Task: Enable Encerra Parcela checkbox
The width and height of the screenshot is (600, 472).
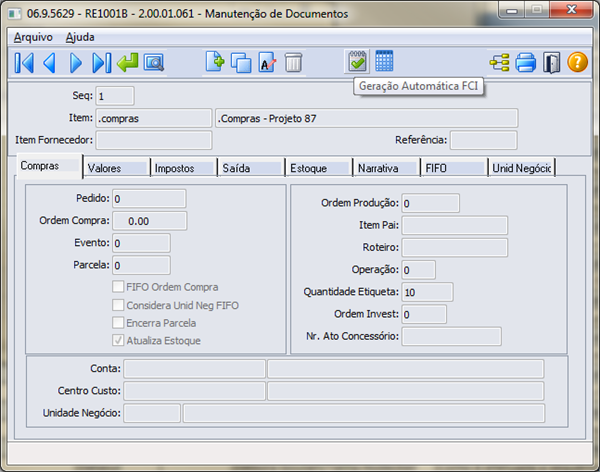Action: click(x=118, y=323)
